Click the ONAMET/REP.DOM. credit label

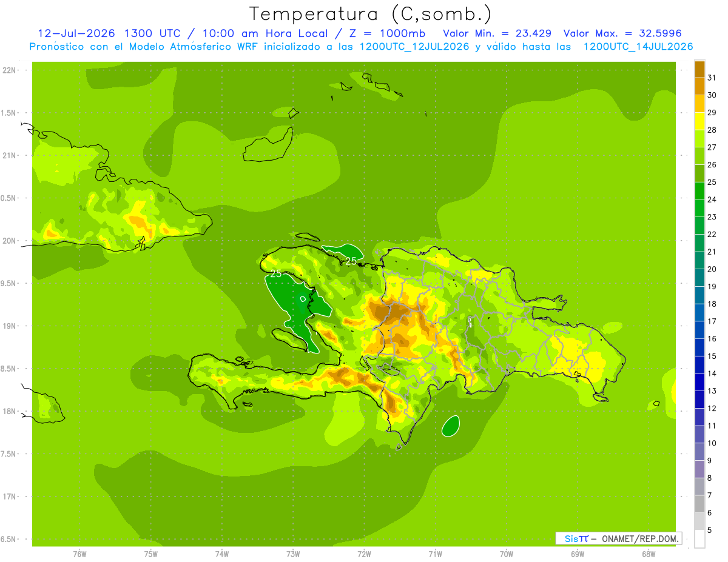[x=639, y=538]
